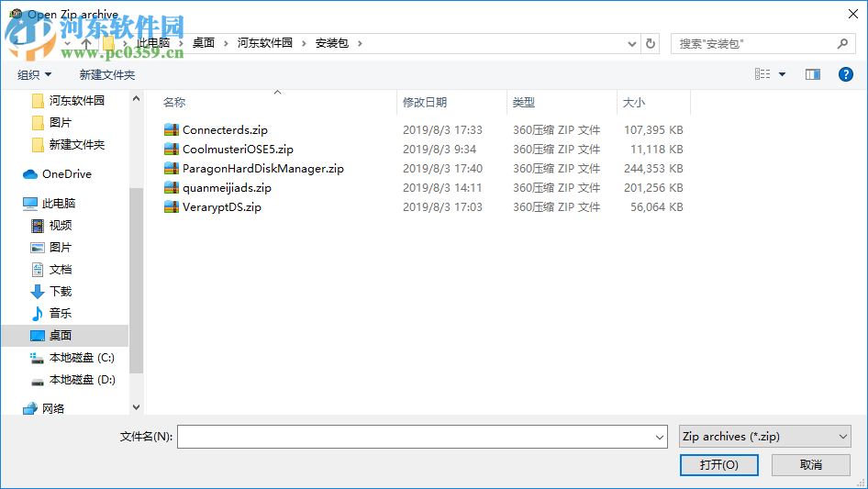Click the 文档 document icon in sidebar
This screenshot has height=489, width=868.
coord(37,270)
